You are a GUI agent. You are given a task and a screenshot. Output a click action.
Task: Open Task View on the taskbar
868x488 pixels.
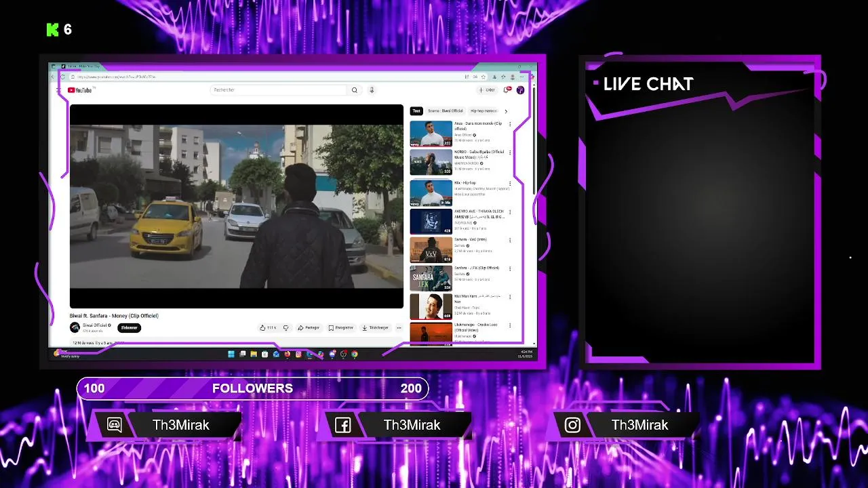[243, 354]
